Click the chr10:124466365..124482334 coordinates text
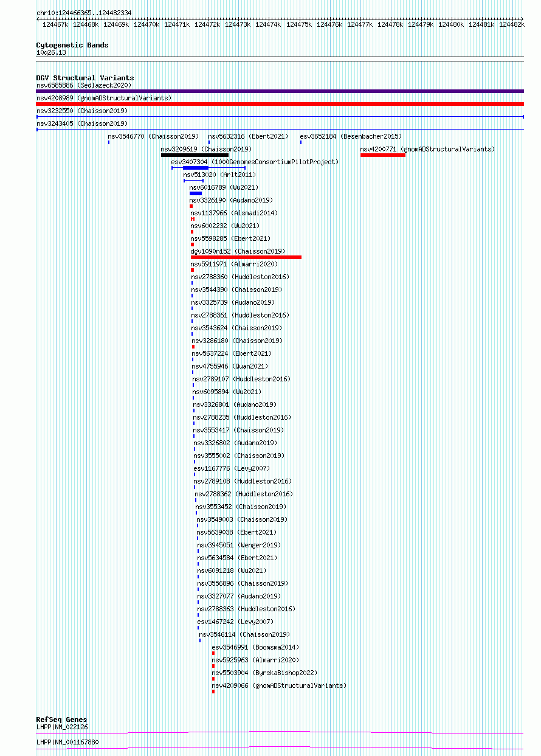The width and height of the screenshot is (541, 756). 84,13
